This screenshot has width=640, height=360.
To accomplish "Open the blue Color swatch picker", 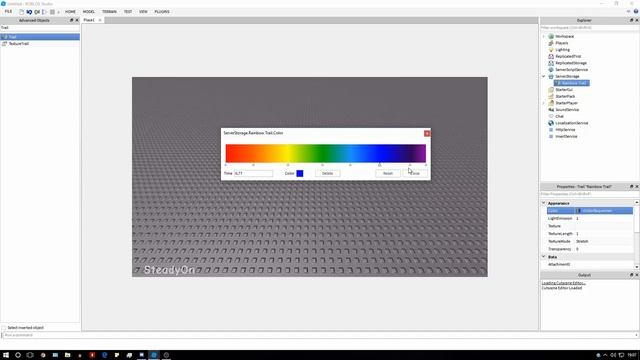I will tap(300, 173).
